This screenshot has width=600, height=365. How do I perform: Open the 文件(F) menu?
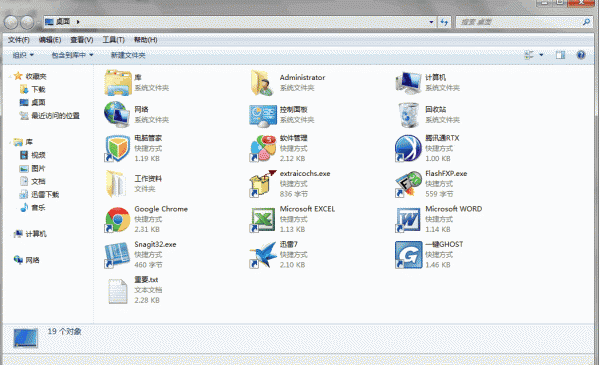(x=19, y=40)
